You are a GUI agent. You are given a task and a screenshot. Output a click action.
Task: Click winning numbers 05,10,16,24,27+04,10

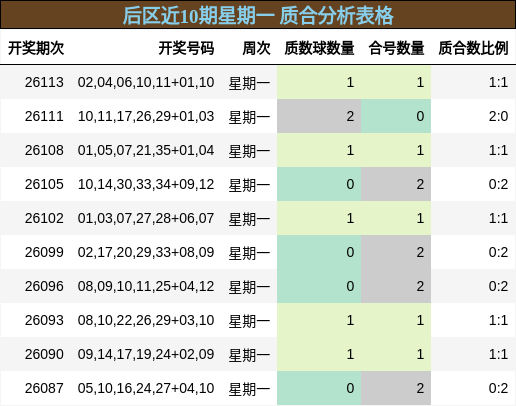coord(146,388)
